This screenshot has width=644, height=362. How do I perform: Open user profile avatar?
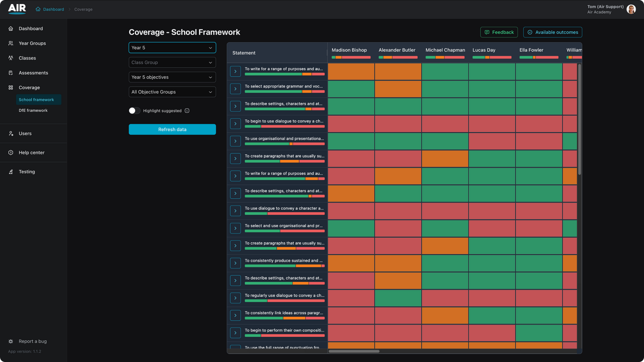(631, 9)
